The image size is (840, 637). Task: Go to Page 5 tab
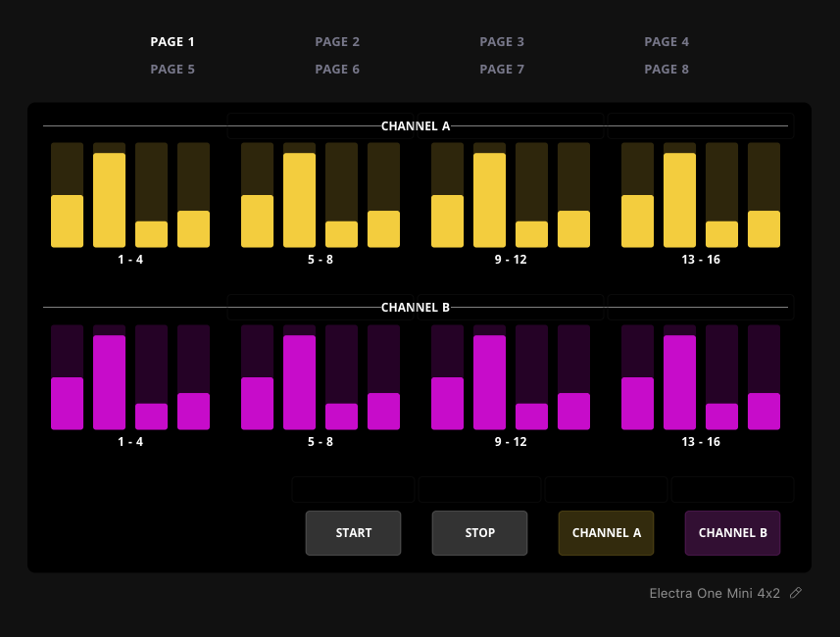[x=173, y=70]
